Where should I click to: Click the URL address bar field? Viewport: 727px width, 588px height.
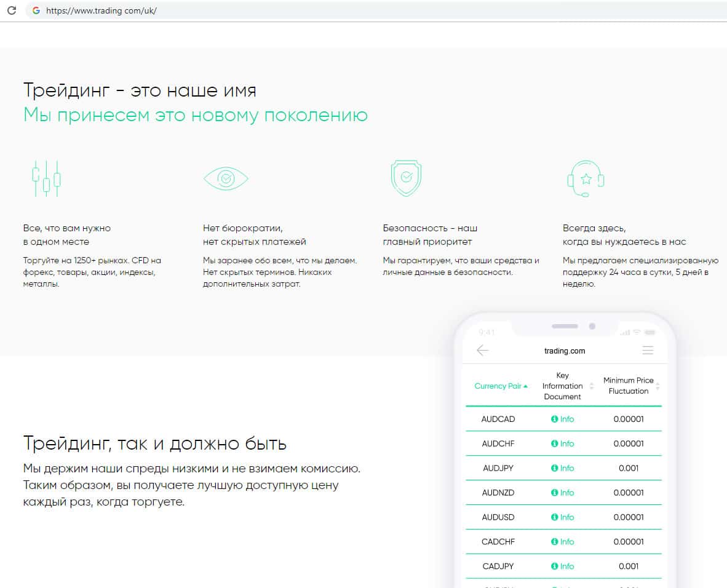click(369, 10)
